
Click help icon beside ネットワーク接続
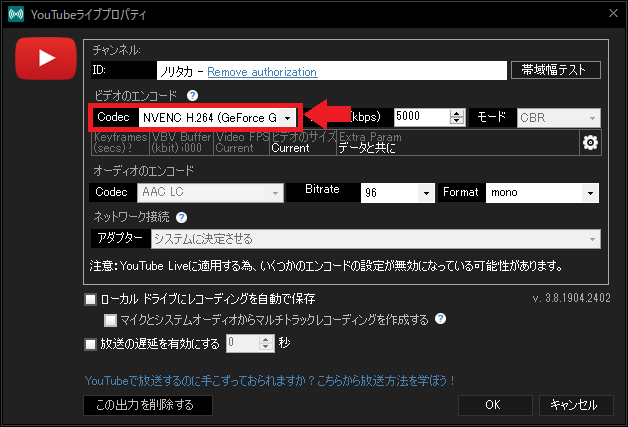coord(182,217)
